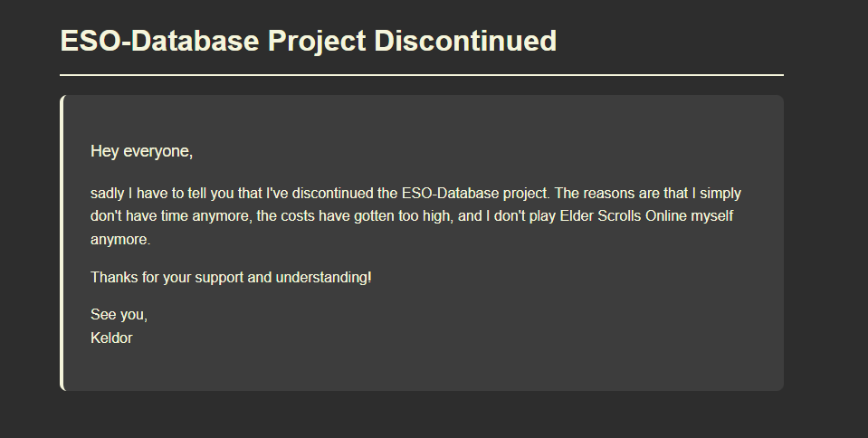Click the author name "Keldor"
This screenshot has height=438, width=868.
pos(111,338)
